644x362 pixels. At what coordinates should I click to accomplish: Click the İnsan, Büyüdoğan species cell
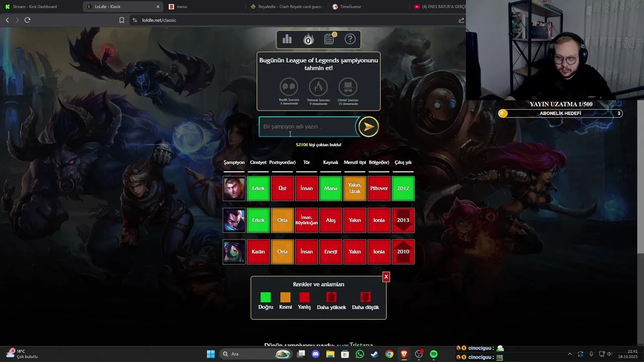(306, 220)
